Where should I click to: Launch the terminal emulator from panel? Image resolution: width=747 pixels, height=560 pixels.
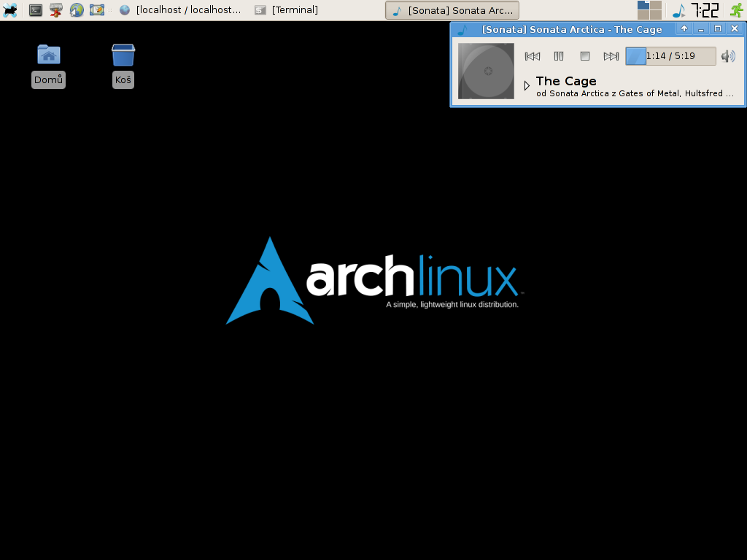coord(36,10)
